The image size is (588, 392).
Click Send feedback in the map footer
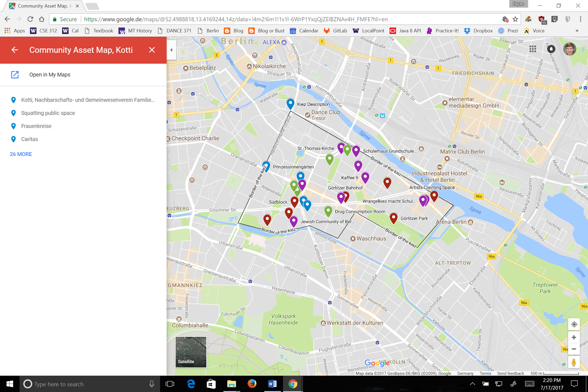[510, 373]
